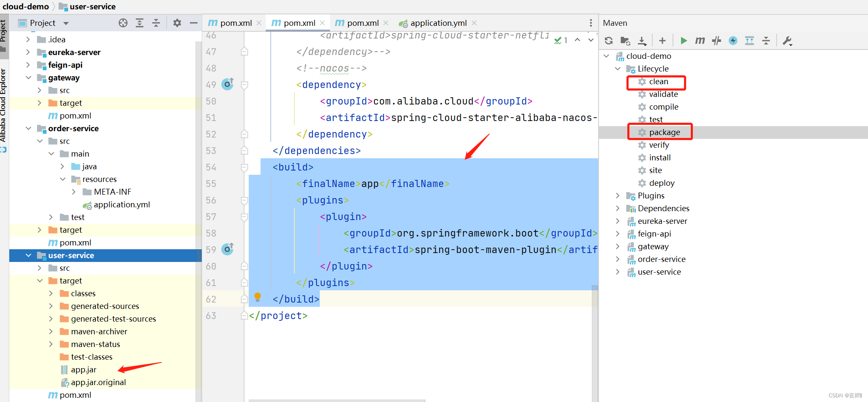
Task: Open the Project side tab
Action: click(3, 36)
